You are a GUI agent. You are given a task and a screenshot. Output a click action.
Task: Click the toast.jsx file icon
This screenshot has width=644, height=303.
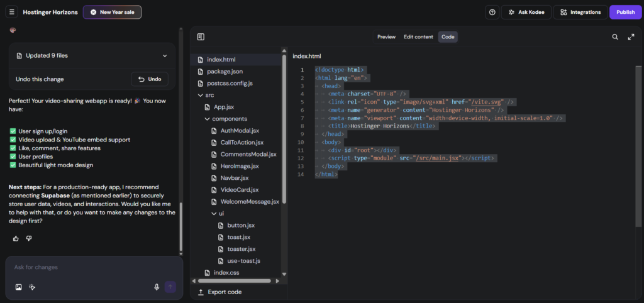(x=220, y=238)
